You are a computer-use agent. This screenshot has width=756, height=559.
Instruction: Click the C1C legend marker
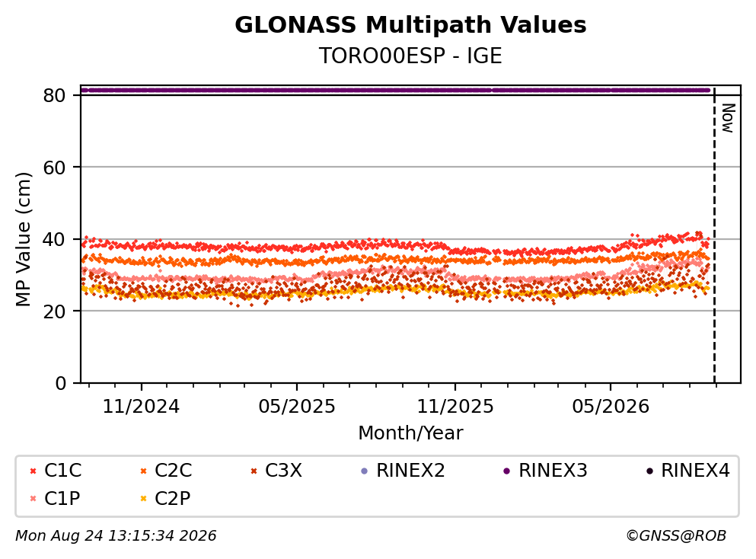click(x=33, y=471)
